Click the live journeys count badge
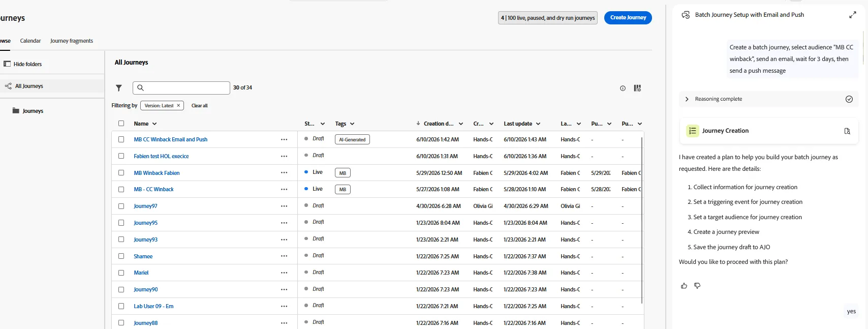Image resolution: width=868 pixels, height=329 pixels. tap(548, 18)
